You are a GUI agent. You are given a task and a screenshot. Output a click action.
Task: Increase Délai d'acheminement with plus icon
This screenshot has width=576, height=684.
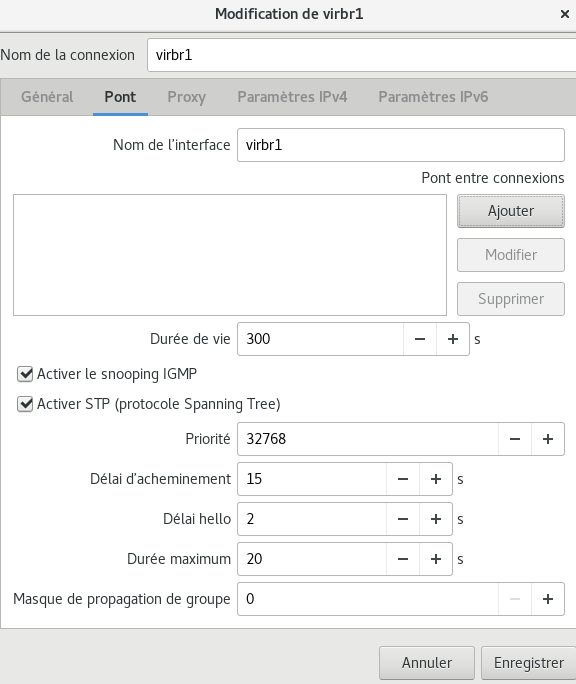435,479
